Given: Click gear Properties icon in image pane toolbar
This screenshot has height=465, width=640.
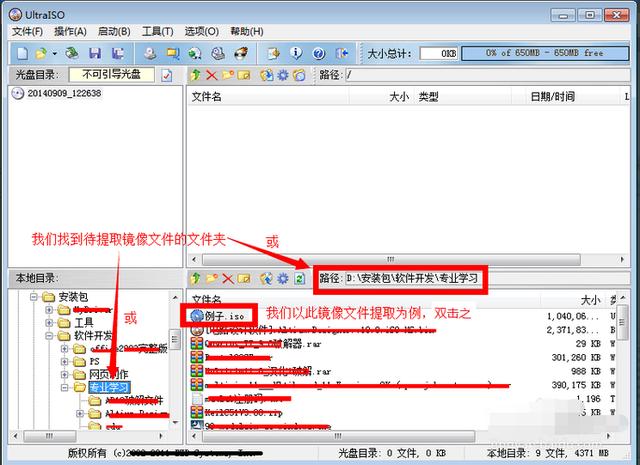Looking at the screenshot, I should click(283, 75).
